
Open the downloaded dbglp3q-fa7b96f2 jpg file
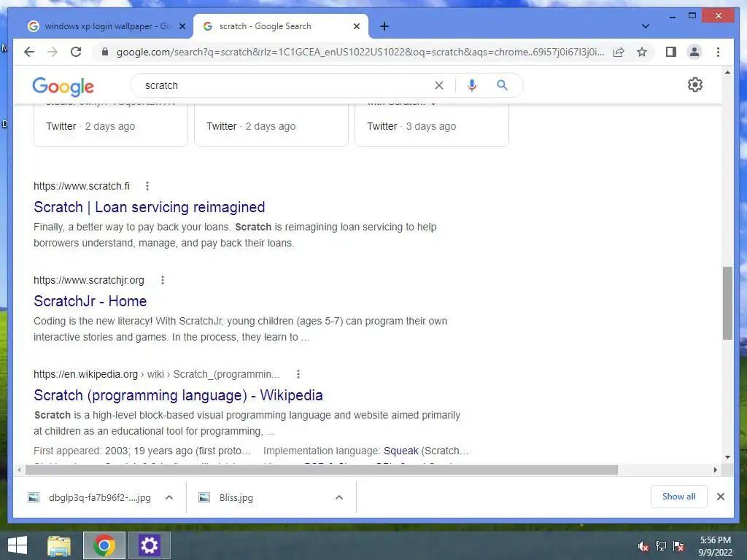coord(99,497)
